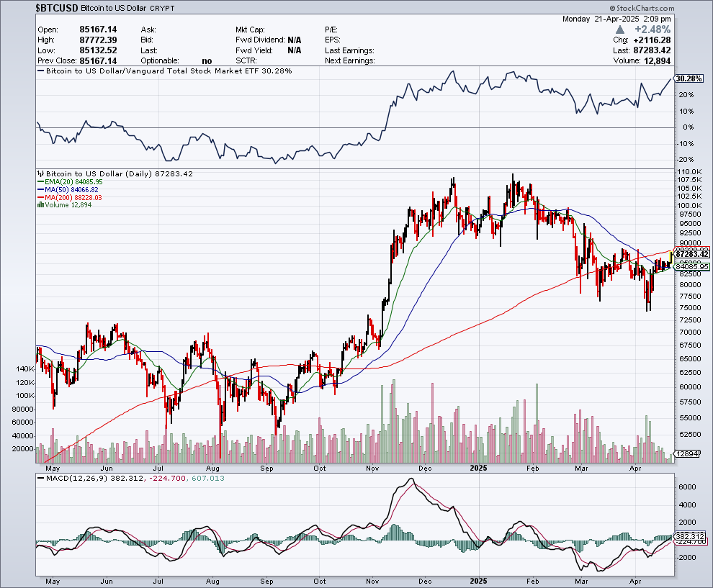Select the 12894 volume axis tag
The width and height of the screenshot is (713, 588).
(x=688, y=455)
